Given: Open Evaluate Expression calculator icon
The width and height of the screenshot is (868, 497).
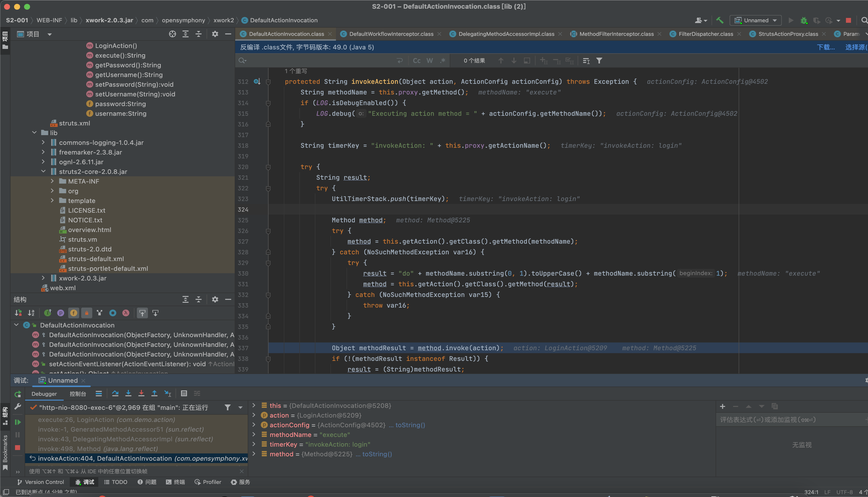Looking at the screenshot, I should (x=184, y=394).
